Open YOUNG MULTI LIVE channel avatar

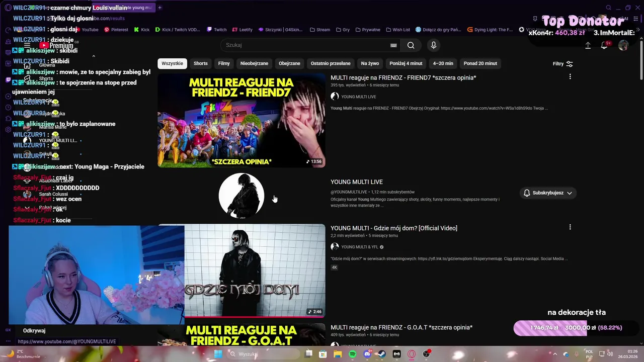pyautogui.click(x=242, y=196)
